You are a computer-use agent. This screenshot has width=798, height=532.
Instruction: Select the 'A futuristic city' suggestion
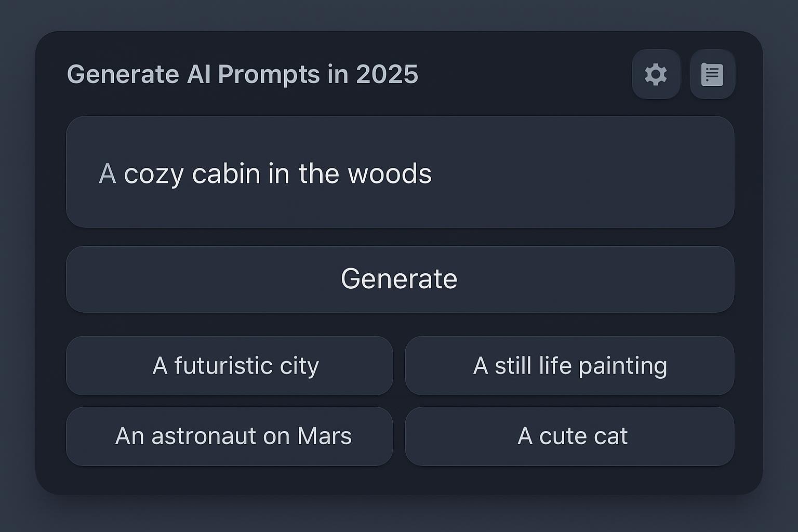pos(230,365)
